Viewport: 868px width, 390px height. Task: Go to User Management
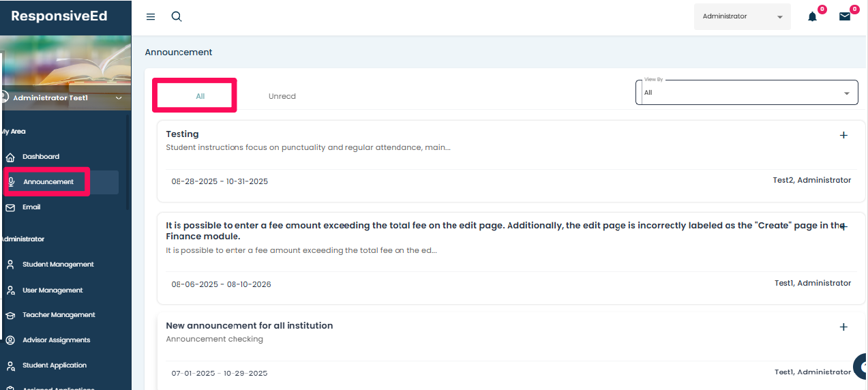(x=53, y=290)
